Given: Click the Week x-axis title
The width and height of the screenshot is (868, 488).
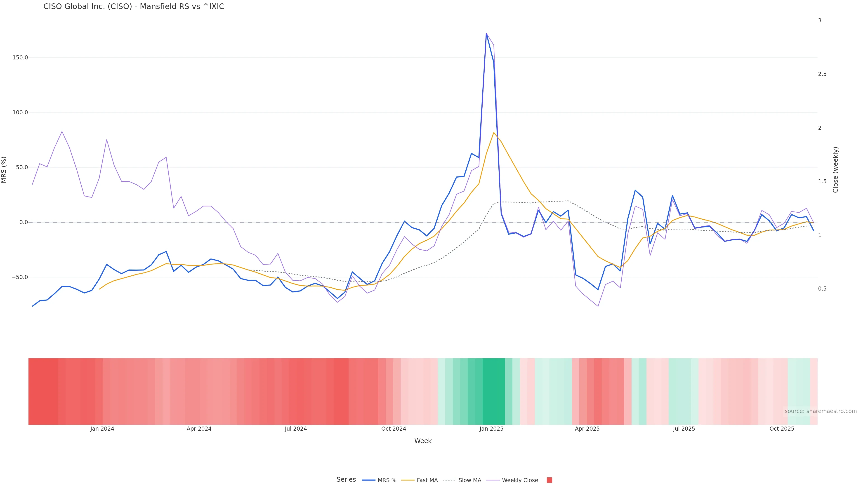Looking at the screenshot, I should click(x=423, y=441).
